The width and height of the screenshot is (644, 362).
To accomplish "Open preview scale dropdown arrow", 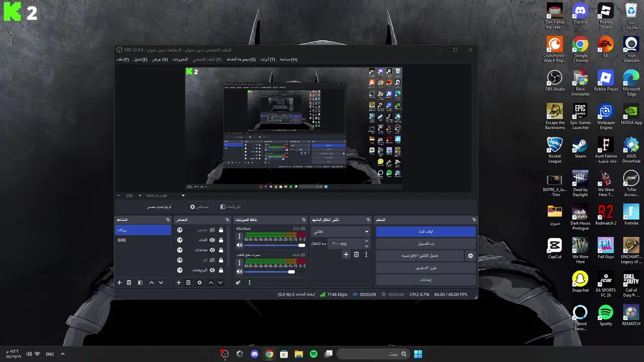I will coord(183,196).
